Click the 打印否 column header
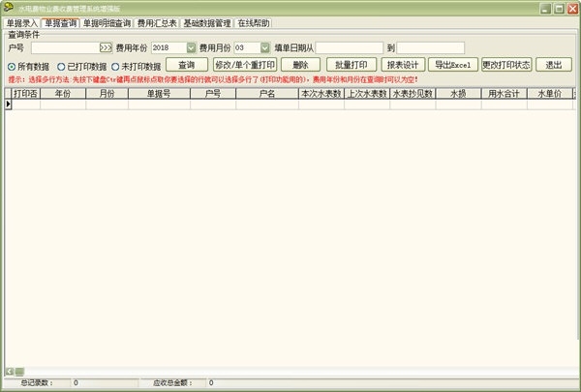Screen dimensions: 581x392 point(26,93)
